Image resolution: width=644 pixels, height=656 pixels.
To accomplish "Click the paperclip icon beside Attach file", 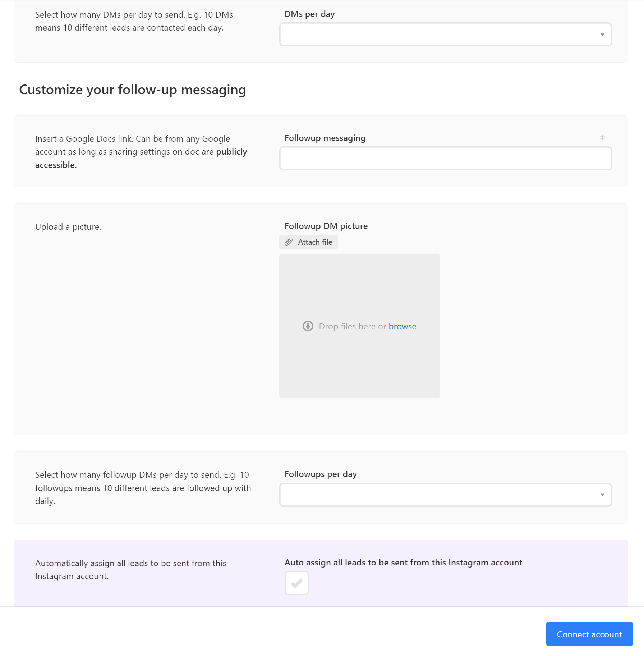I will coord(289,242).
